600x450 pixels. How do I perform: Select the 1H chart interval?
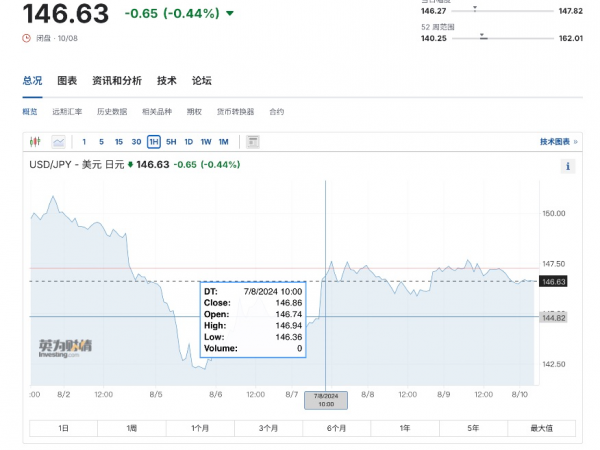[154, 142]
